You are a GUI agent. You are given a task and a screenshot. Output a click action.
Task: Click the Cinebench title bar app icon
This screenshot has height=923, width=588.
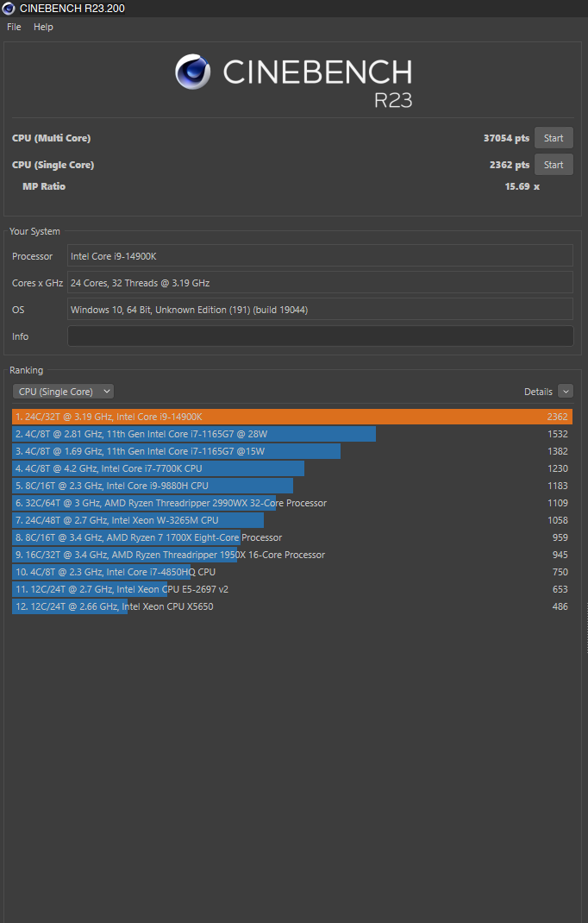point(9,9)
